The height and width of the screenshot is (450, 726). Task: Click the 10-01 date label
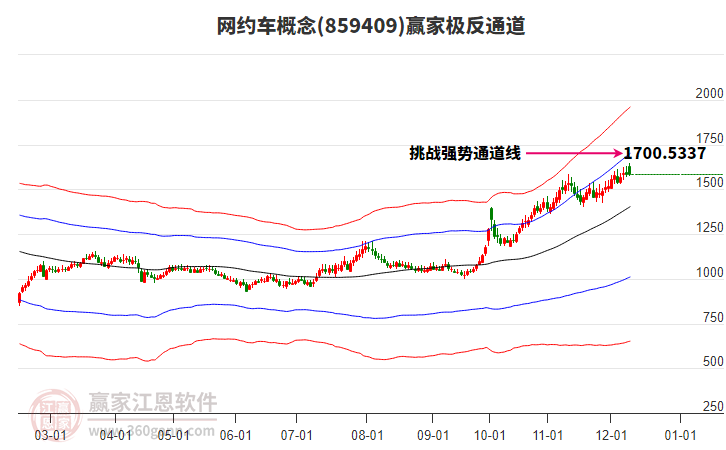[489, 436]
